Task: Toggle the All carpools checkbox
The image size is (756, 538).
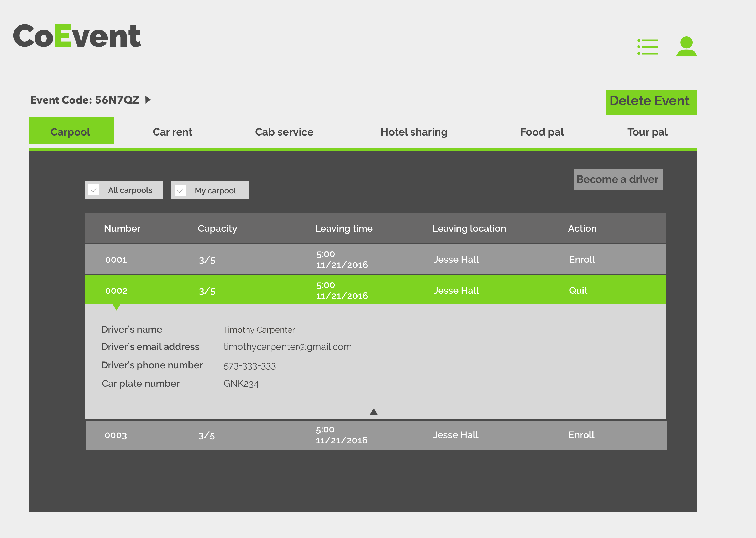Action: coord(94,190)
